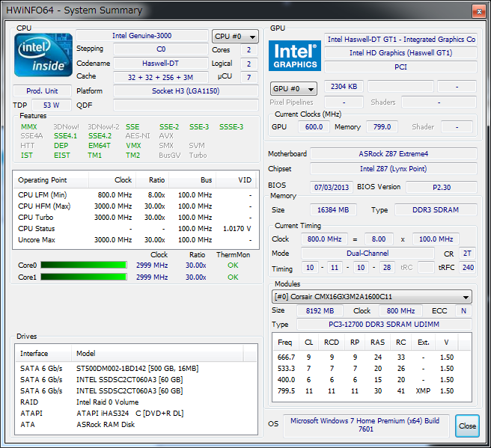Click the P2.30 BIOS version field
The height and width of the screenshot is (448, 491).
click(x=442, y=188)
